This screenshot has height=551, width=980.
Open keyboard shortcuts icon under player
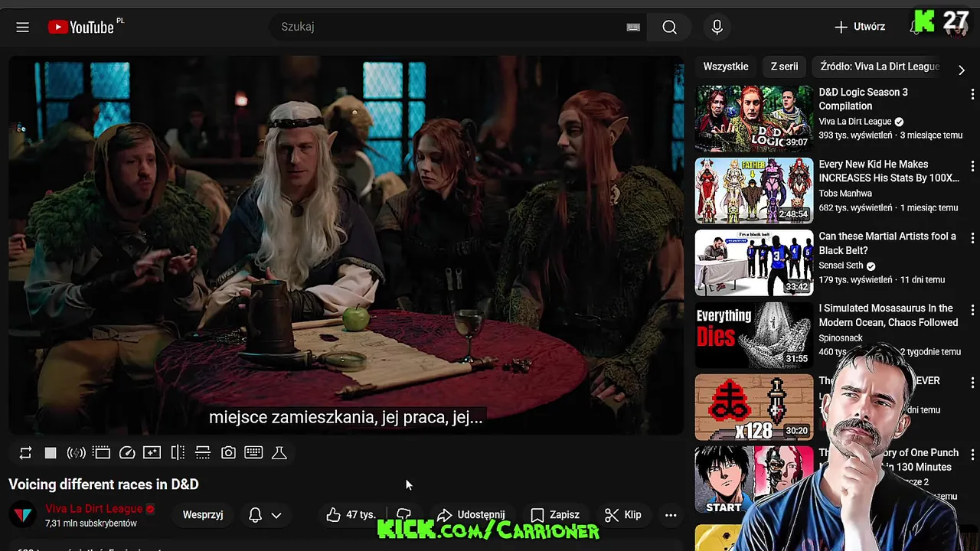pyautogui.click(x=253, y=453)
